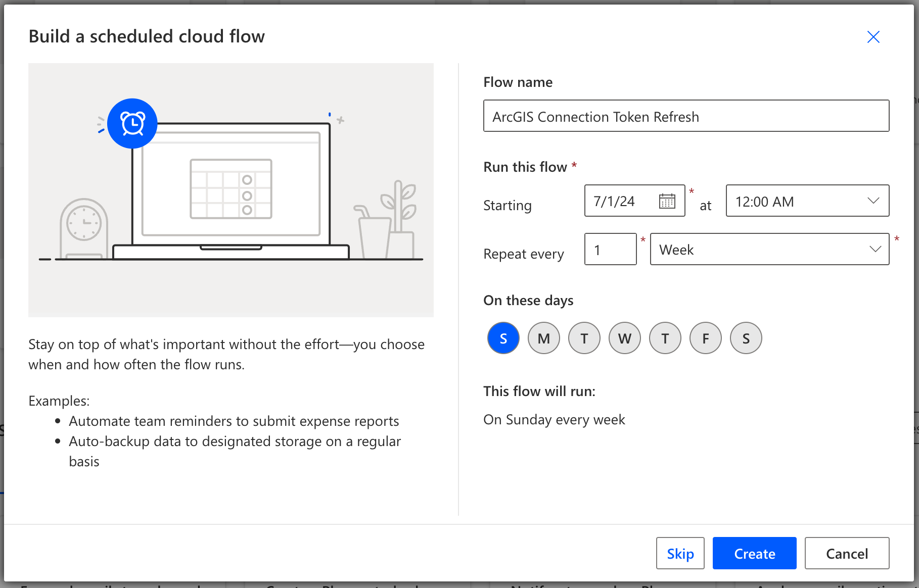Expand the 12:00 AM time dropdown
The image size is (919, 588).
[x=807, y=201]
